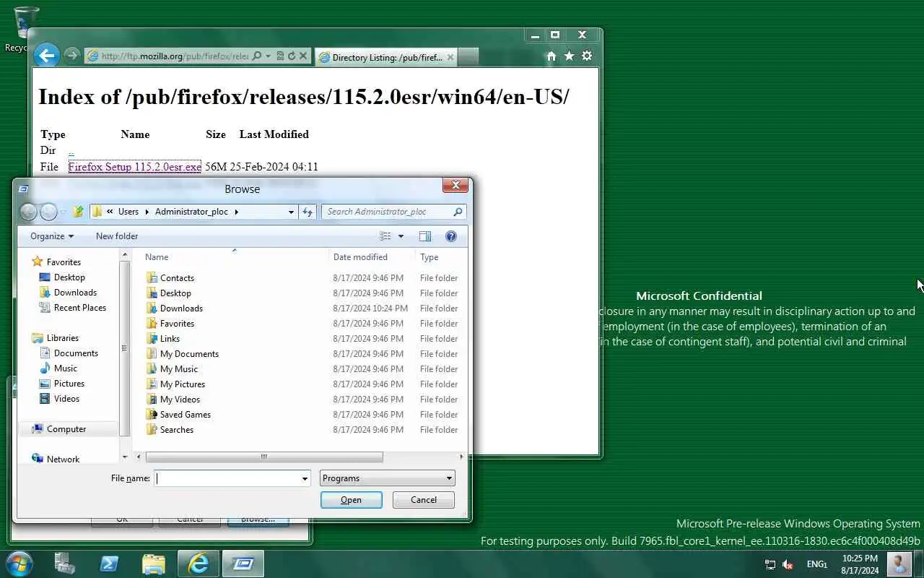The width and height of the screenshot is (924, 578).
Task: Toggle the preview pane icon in Browse dialog
Action: [424, 236]
